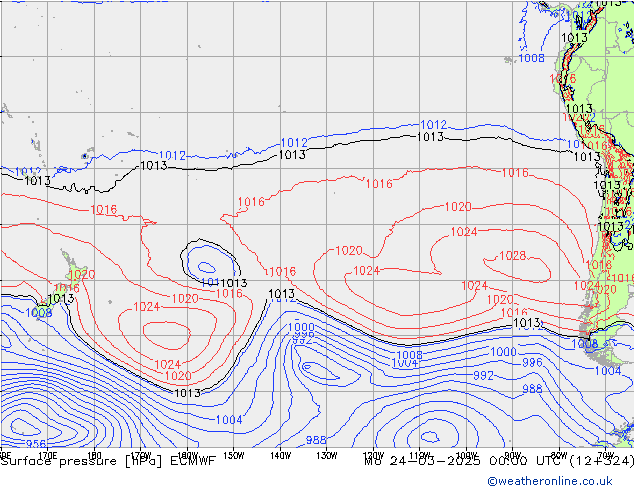Click the 1028 high-pressure isobar label
This screenshot has height=490, width=634.
pos(513,256)
